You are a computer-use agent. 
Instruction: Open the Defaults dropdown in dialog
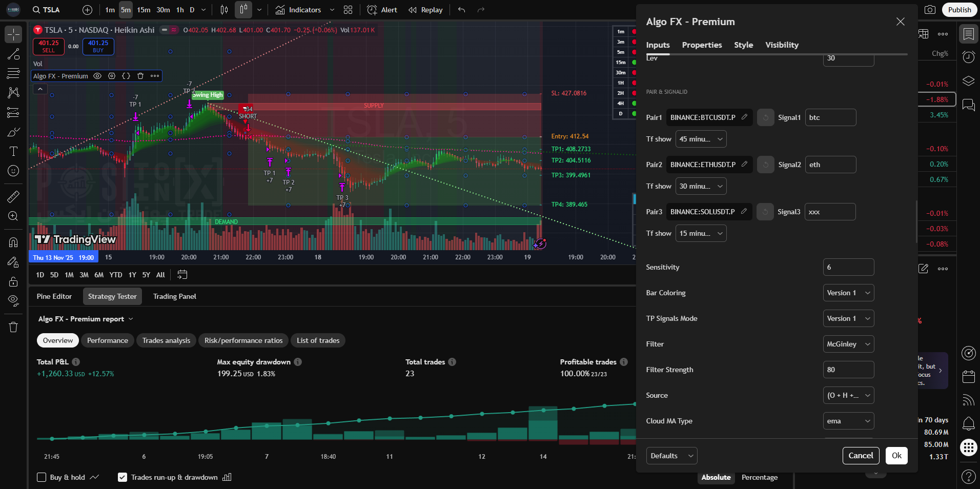(671, 456)
